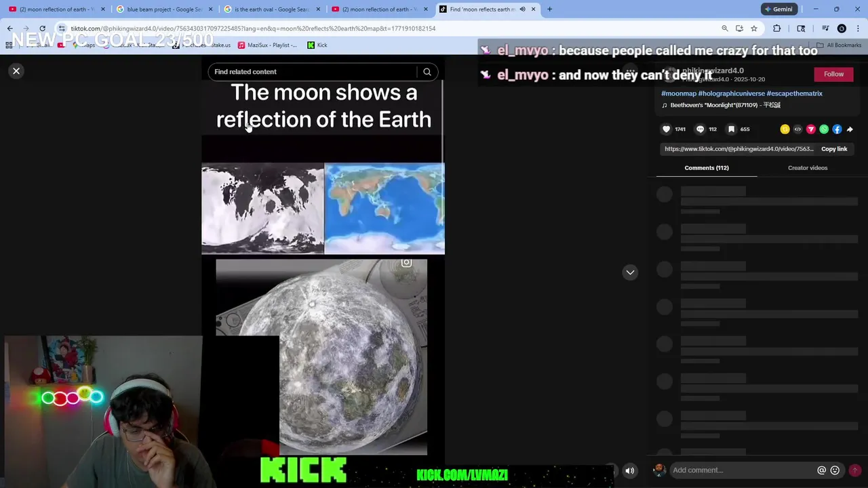Open the Beethoven's Moonlight sound link

[722, 105]
